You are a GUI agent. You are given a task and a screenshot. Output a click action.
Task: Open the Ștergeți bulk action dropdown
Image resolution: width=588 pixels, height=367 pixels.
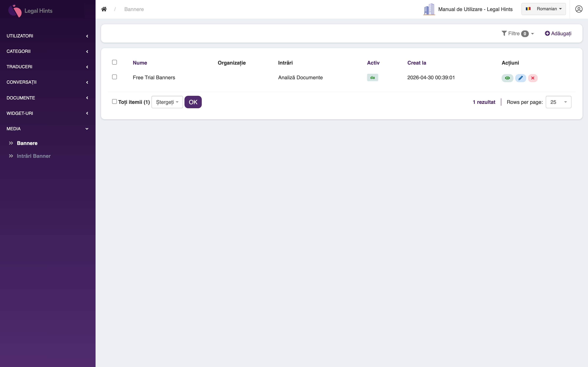(167, 102)
